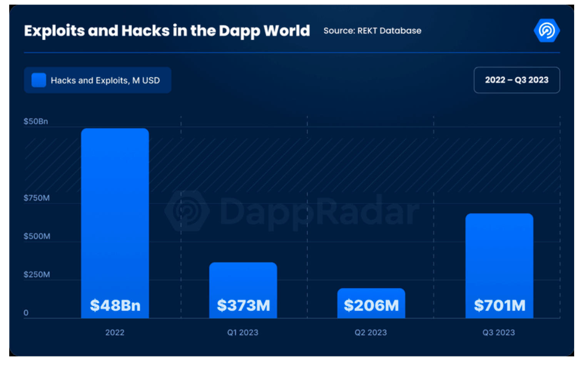588x366 pixels.
Task: Select the 2022 bar showing $48Bn
Action: (x=115, y=223)
